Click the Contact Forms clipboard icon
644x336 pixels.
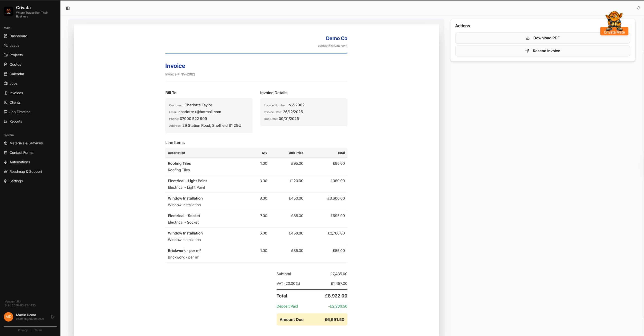click(6, 153)
